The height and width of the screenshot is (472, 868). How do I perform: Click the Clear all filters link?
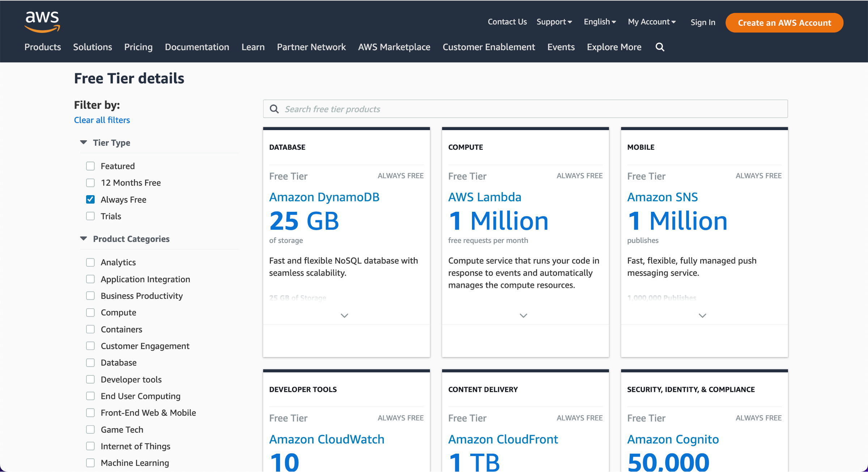coord(102,120)
